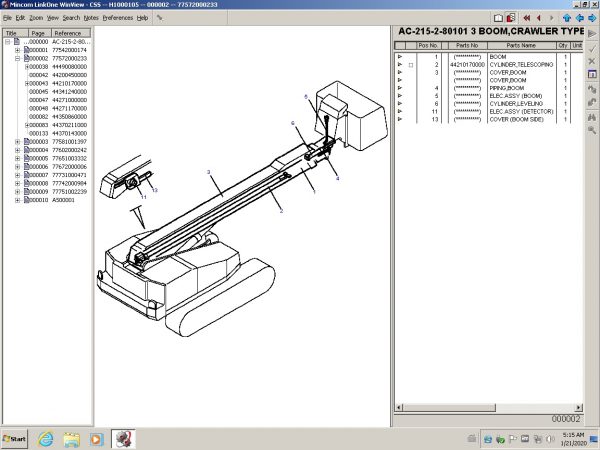The width and height of the screenshot is (600, 450).
Task: Click the blue right arrow navigation icon
Action: tap(592, 18)
